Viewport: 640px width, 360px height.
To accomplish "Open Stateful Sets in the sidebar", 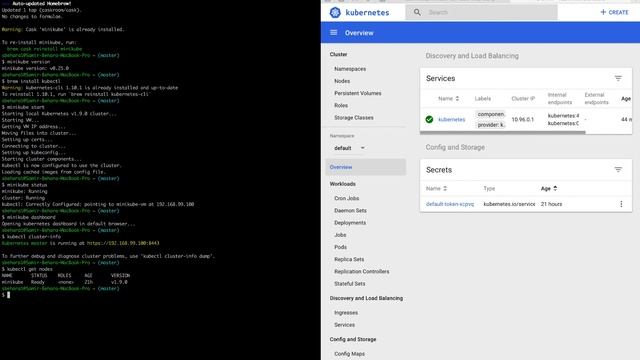I will click(349, 284).
